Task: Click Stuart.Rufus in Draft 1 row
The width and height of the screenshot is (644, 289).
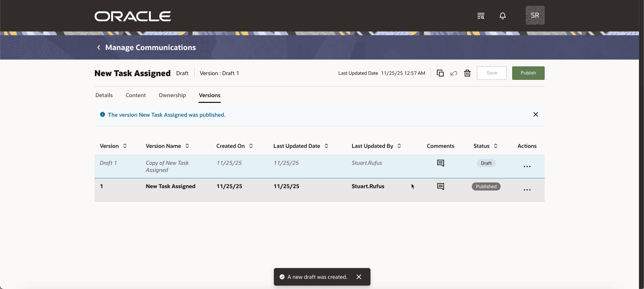Action: [367, 163]
